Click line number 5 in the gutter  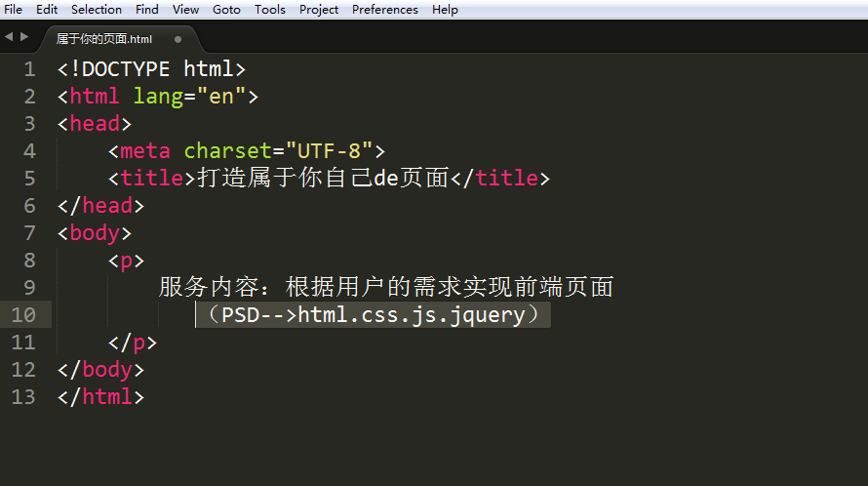(x=28, y=179)
